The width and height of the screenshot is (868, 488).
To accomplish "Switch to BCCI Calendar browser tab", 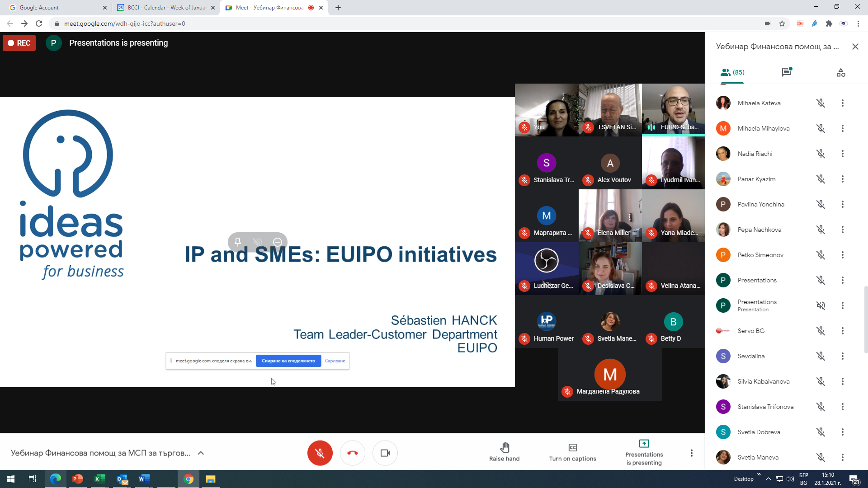I will pyautogui.click(x=165, y=8).
